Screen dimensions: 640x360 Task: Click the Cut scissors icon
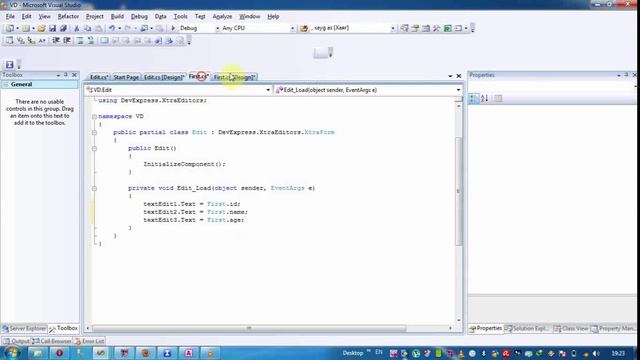[76, 28]
